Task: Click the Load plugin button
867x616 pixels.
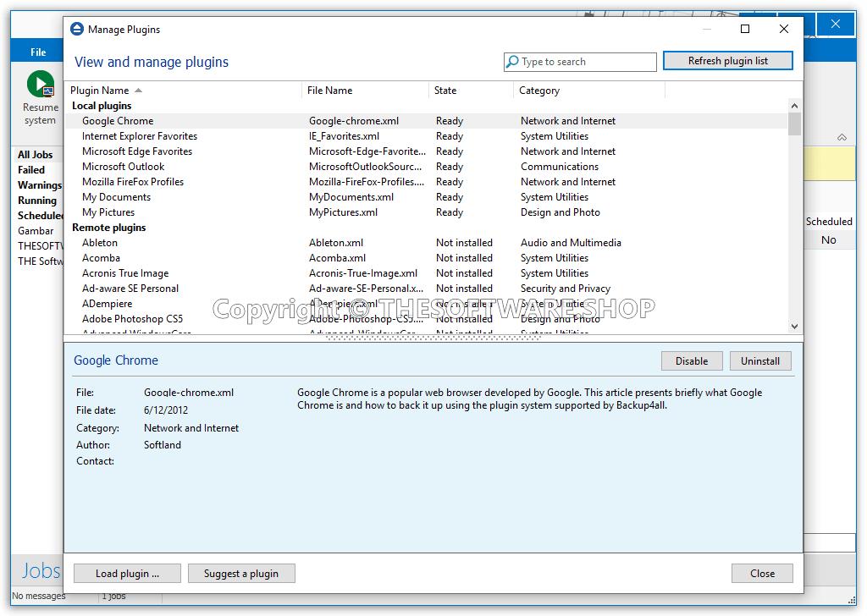Action: pyautogui.click(x=127, y=574)
